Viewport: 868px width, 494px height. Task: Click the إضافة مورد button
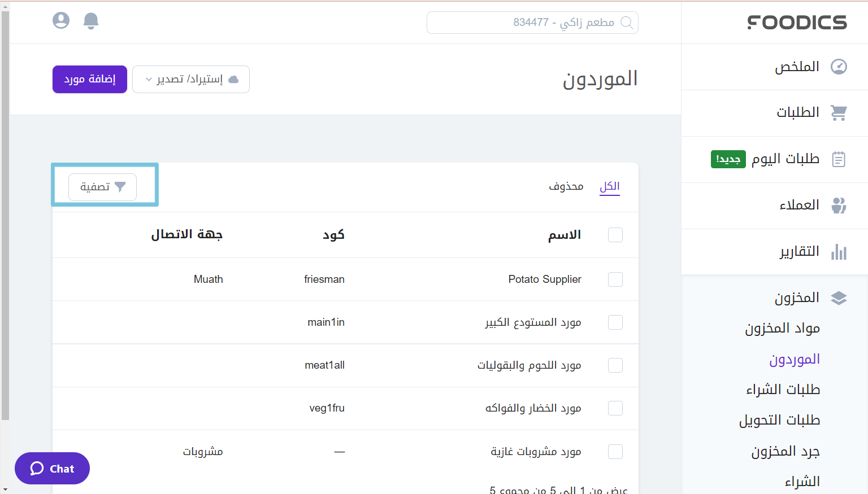(89, 79)
